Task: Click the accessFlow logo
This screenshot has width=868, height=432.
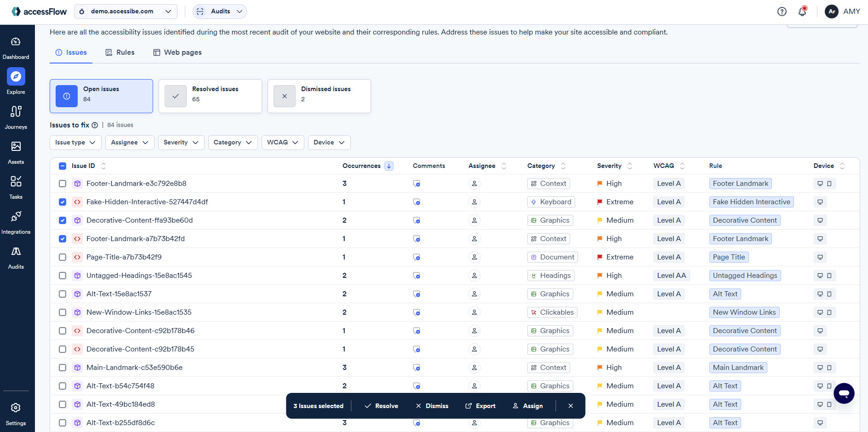Action: pyautogui.click(x=39, y=12)
